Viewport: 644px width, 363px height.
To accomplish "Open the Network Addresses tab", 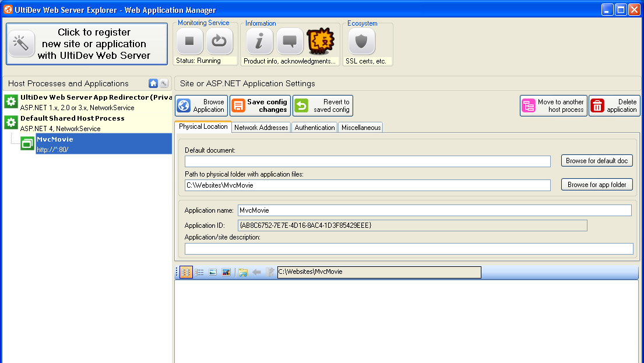I will tap(261, 127).
